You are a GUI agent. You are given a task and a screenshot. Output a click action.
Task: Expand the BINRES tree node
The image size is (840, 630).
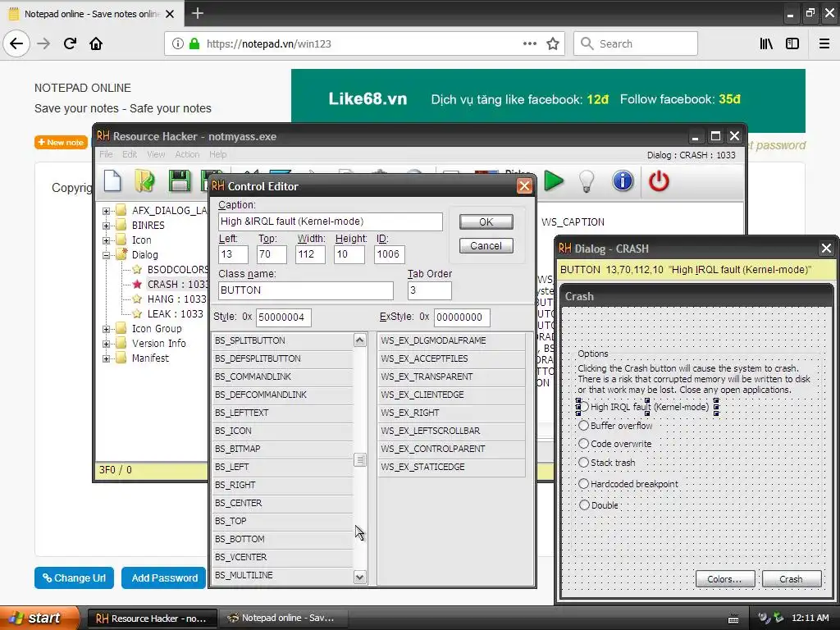[106, 226]
